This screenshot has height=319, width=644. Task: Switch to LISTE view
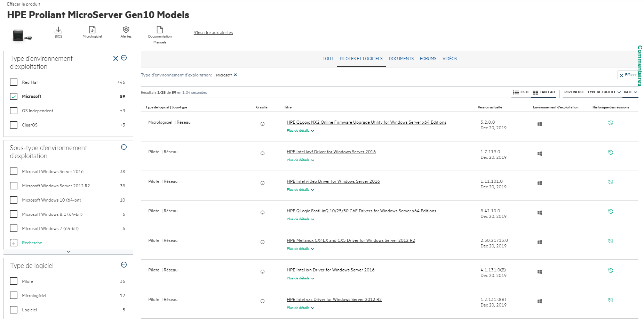[x=521, y=92]
